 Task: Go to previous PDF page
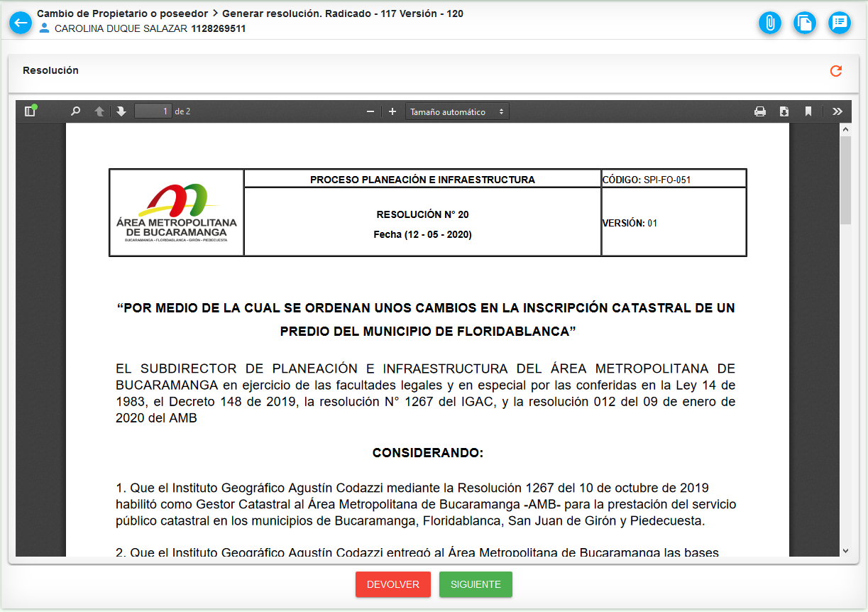99,111
